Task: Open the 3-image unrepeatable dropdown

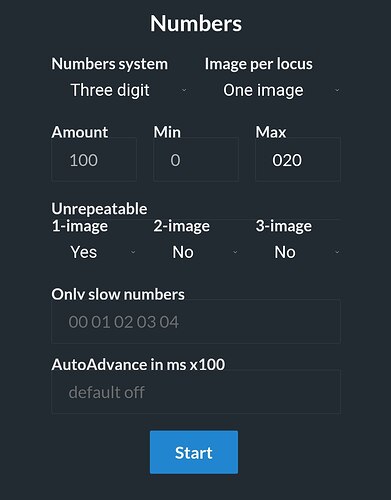Action: pos(298,252)
